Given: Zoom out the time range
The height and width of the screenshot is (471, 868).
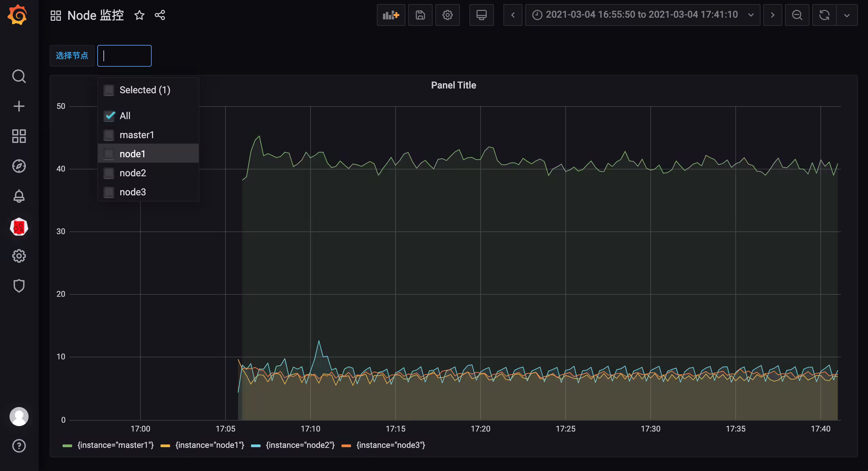Looking at the screenshot, I should (797, 15).
